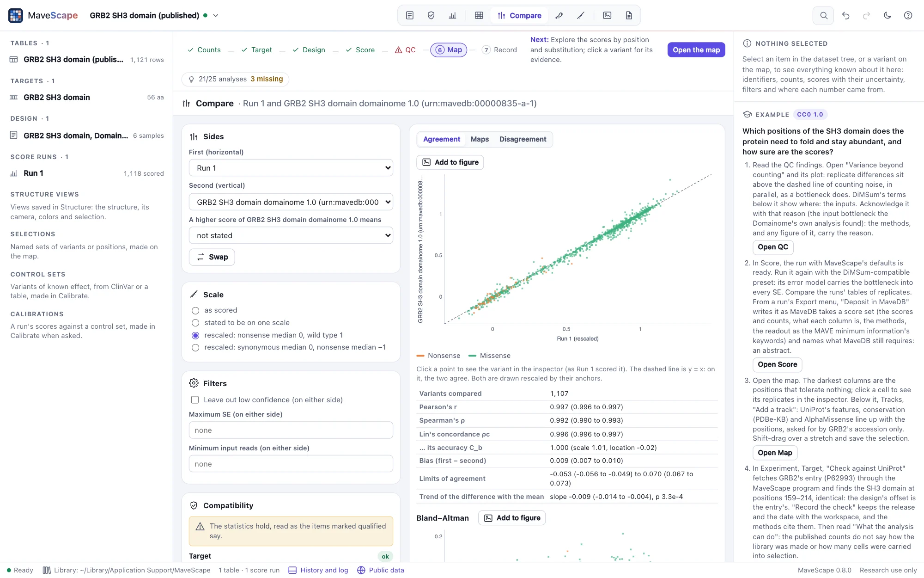Check 'Leave out low confidence' filter
This screenshot has width=924, height=578.
click(195, 400)
